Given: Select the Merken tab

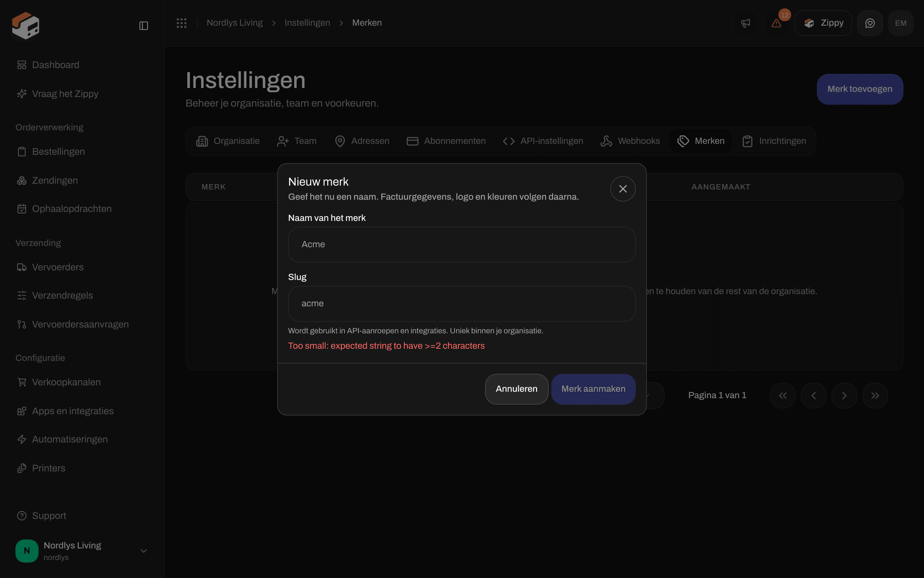Looking at the screenshot, I should pyautogui.click(x=701, y=141).
